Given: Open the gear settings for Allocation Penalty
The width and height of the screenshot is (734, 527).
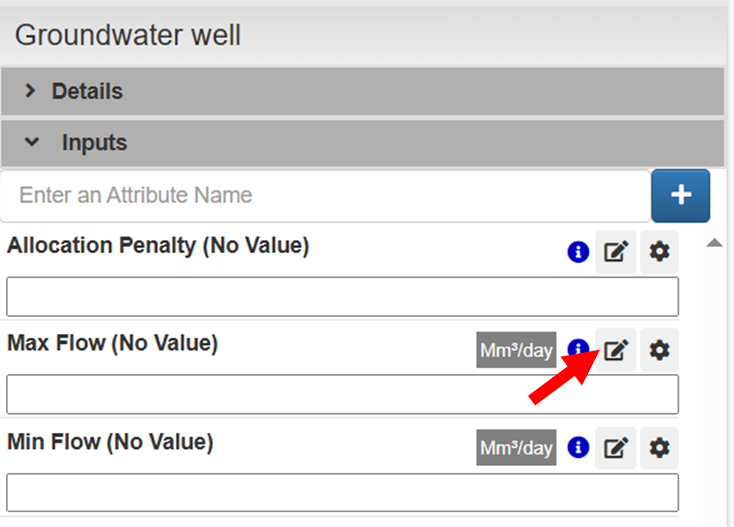Looking at the screenshot, I should pos(659,252).
